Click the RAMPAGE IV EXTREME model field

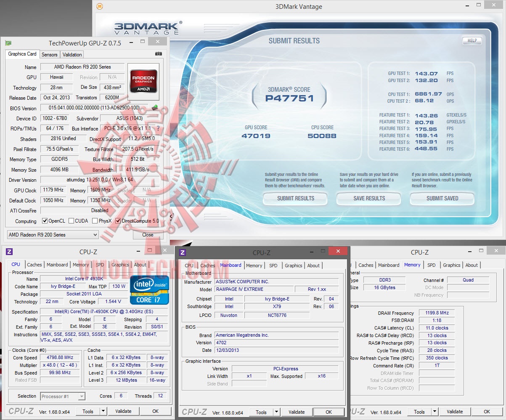point(253,289)
